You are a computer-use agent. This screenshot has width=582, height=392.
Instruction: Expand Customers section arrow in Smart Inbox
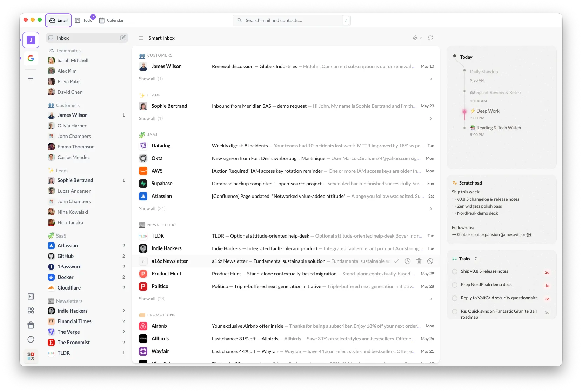pyautogui.click(x=431, y=79)
